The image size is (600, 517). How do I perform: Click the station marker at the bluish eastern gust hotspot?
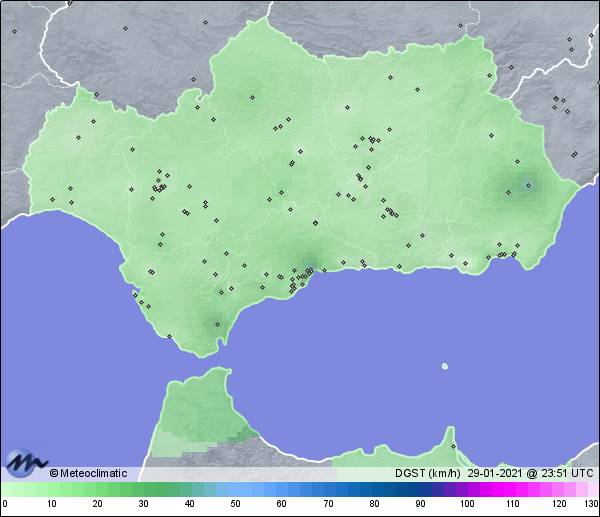coord(528,186)
